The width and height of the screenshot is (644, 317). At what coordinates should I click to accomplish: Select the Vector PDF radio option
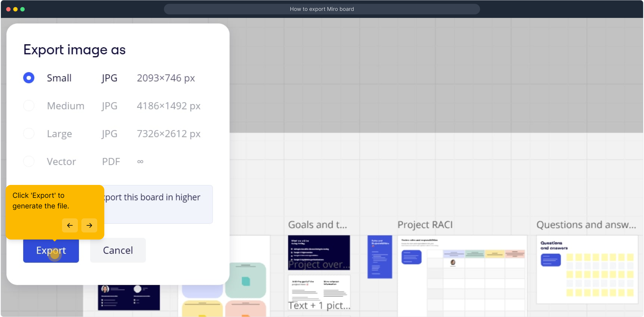click(29, 161)
